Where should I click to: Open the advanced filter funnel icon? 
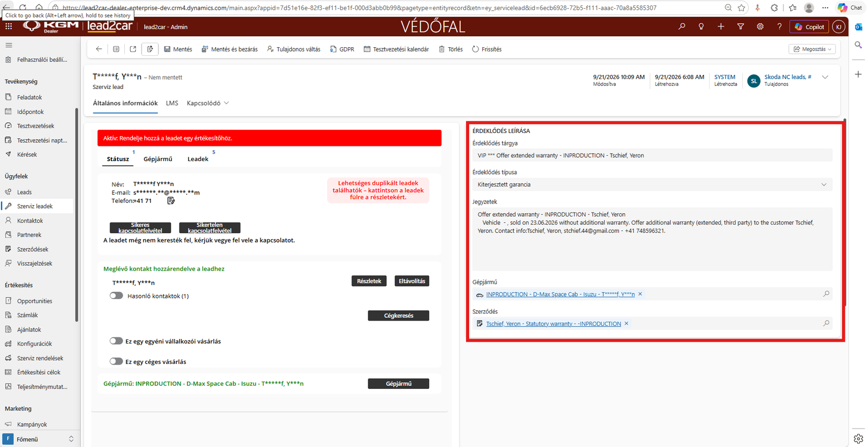click(741, 27)
